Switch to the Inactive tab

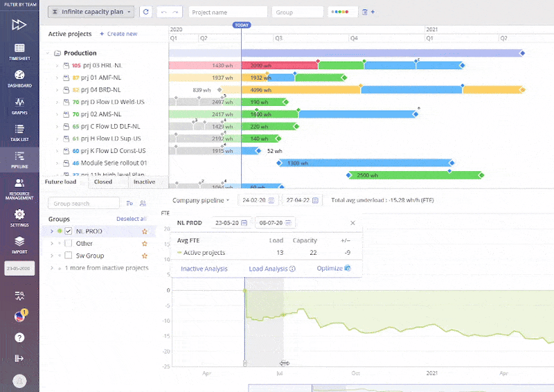(x=144, y=182)
